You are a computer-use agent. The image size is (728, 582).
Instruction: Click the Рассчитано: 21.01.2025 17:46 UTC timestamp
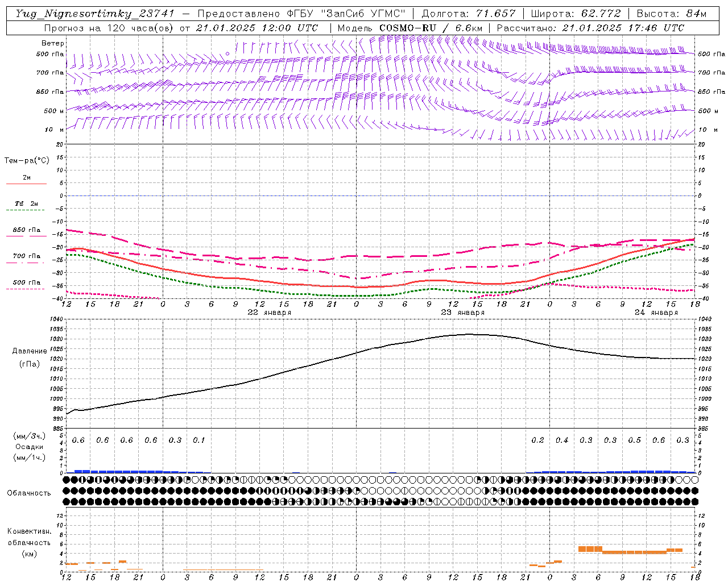pos(590,28)
